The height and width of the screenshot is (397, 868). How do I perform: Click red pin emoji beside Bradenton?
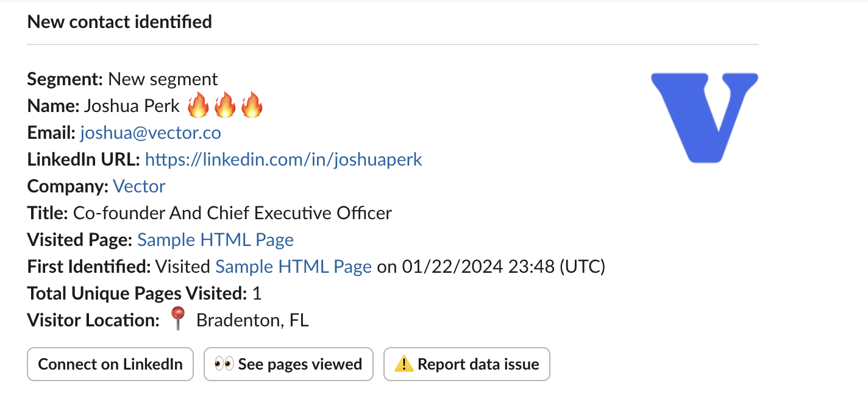(x=178, y=318)
